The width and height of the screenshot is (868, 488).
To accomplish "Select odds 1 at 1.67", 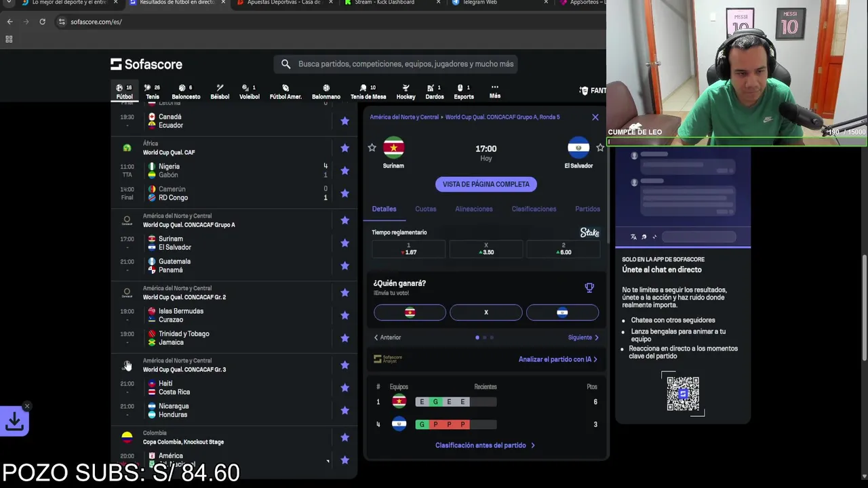I will pos(408,249).
